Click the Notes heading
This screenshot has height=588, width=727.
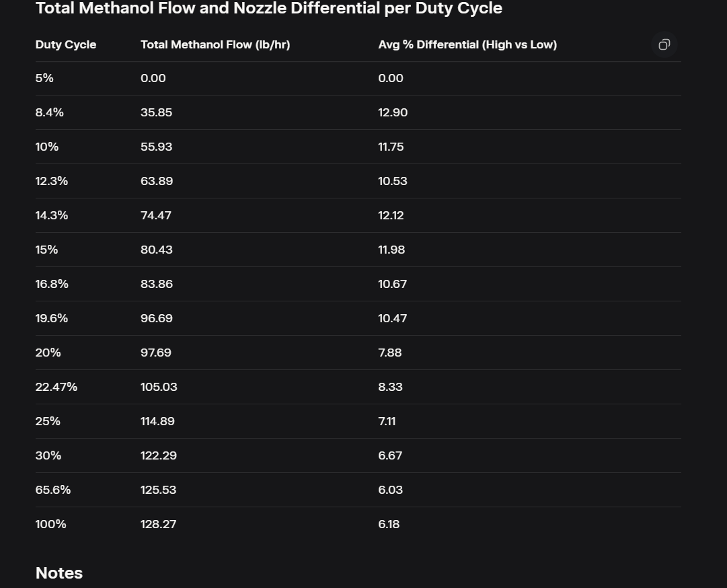[x=59, y=573]
